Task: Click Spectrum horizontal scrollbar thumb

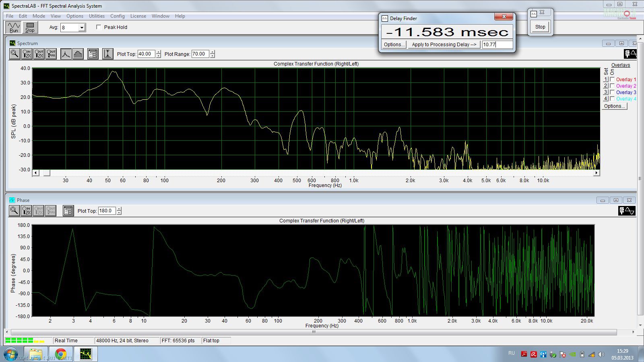Action: (x=47, y=173)
